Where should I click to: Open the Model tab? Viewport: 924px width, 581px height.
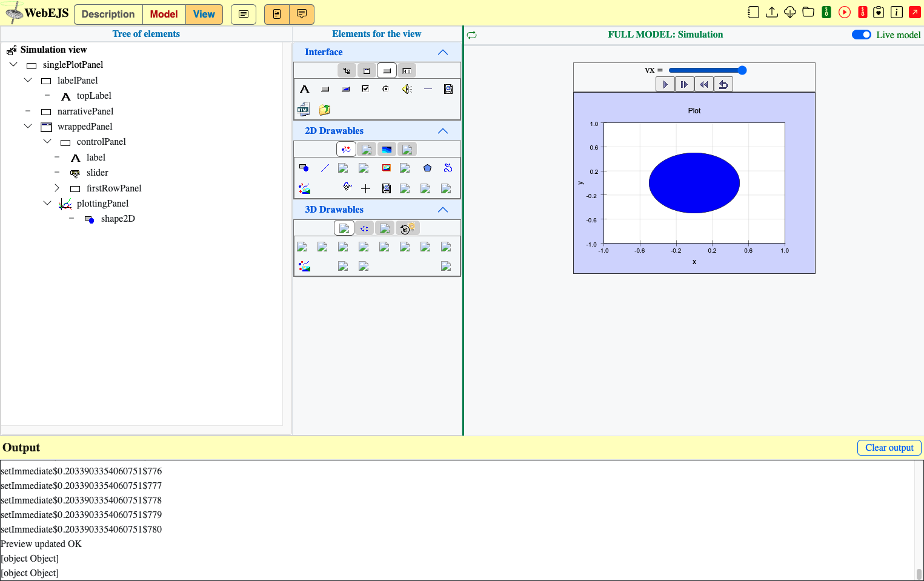(x=164, y=14)
